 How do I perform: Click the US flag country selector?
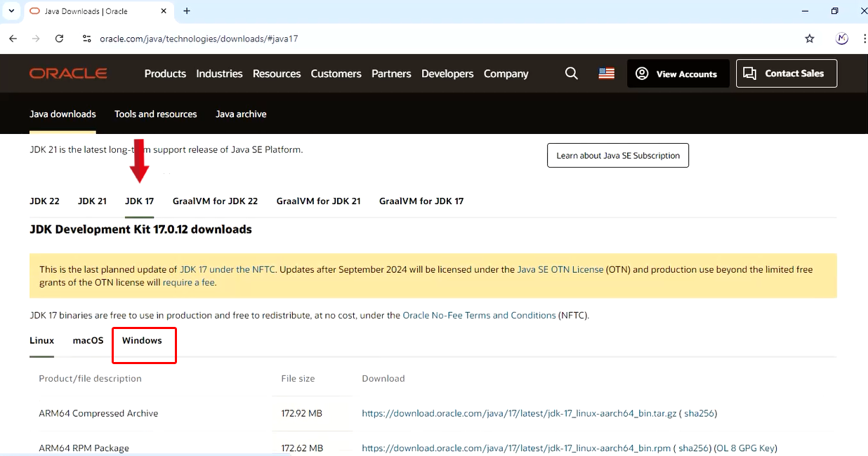coord(607,74)
